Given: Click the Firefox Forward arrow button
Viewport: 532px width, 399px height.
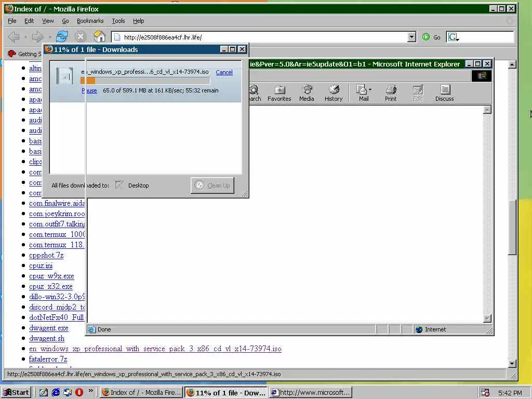Looking at the screenshot, I should click(x=37, y=37).
